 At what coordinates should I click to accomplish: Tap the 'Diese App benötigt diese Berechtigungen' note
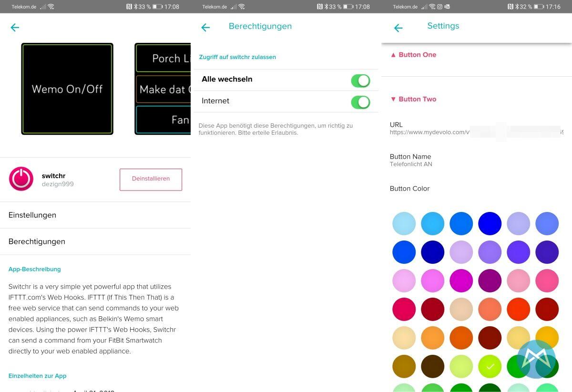pyautogui.click(x=276, y=129)
